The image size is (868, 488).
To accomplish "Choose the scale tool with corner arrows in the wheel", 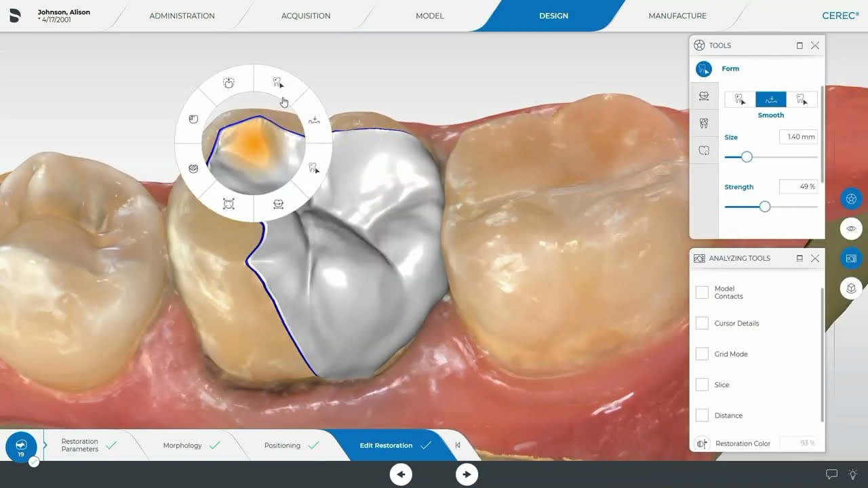I will pos(229,204).
